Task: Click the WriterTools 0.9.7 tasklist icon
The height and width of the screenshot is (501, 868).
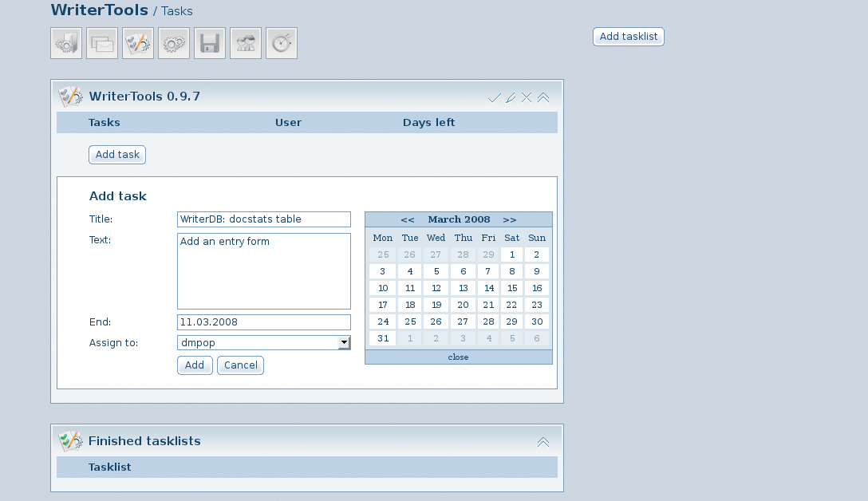Action: coord(71,97)
